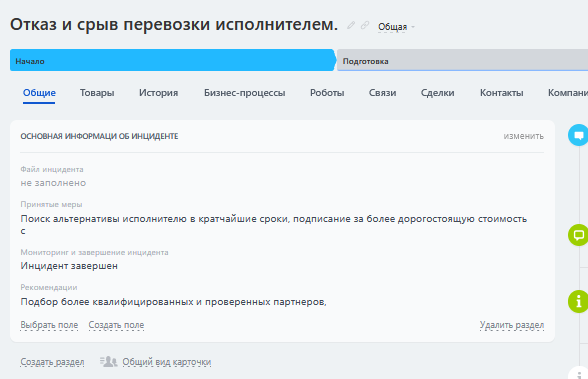
Task: Click the Инцидент завершен value
Action: [69, 266]
